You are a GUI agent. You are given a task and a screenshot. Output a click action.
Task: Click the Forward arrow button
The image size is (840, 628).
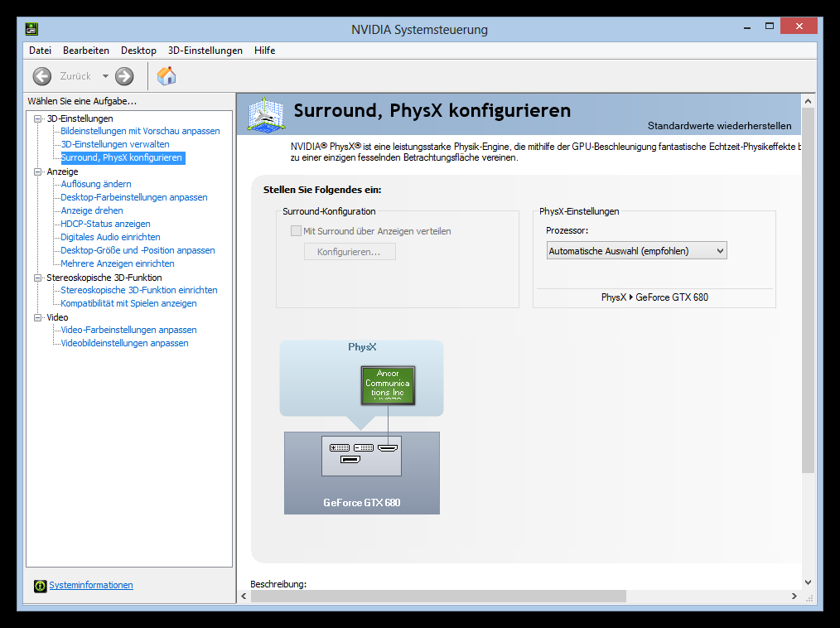(124, 76)
